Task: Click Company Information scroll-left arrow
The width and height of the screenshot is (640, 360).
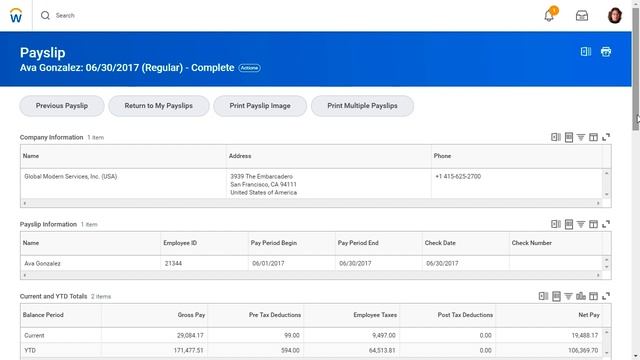Action: click(x=24, y=203)
